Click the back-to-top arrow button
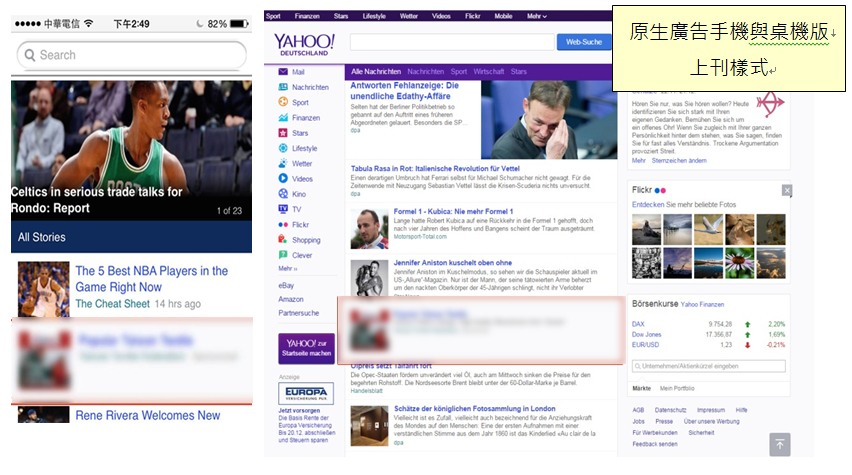 coord(780,445)
